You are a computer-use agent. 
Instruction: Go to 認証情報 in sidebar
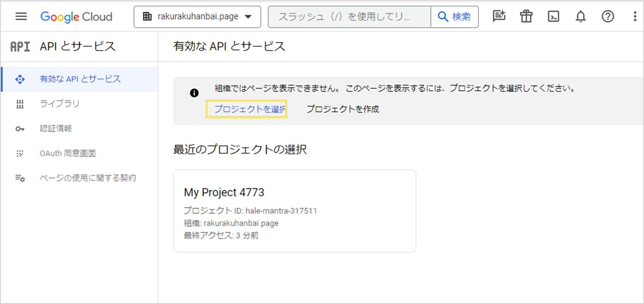tap(80, 129)
